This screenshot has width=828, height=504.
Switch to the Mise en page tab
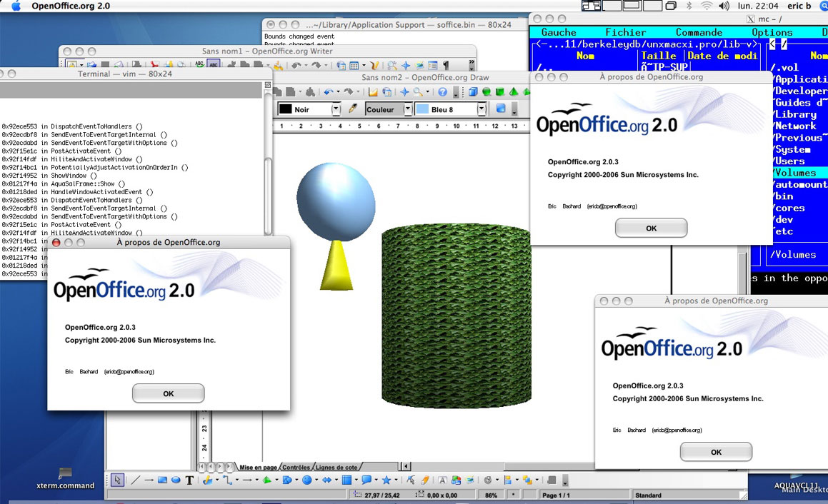click(258, 467)
